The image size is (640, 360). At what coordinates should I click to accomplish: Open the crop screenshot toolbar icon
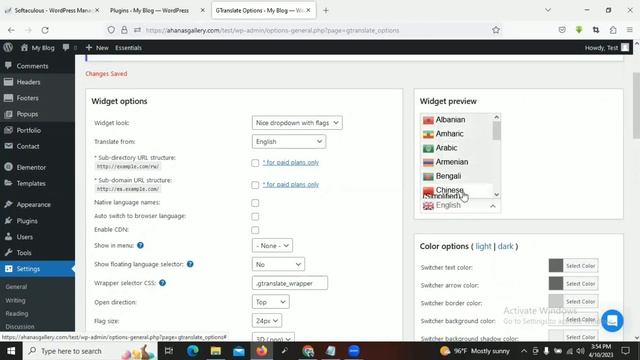click(x=596, y=30)
